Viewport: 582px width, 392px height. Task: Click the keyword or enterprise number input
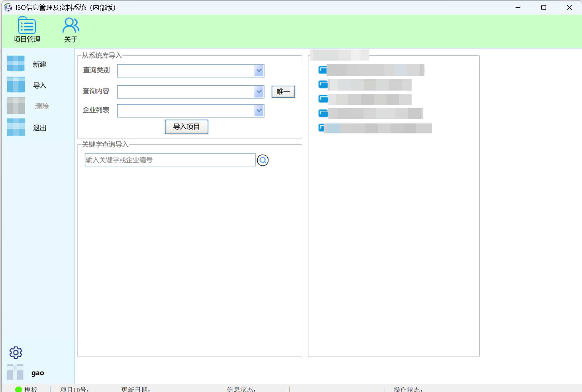170,160
